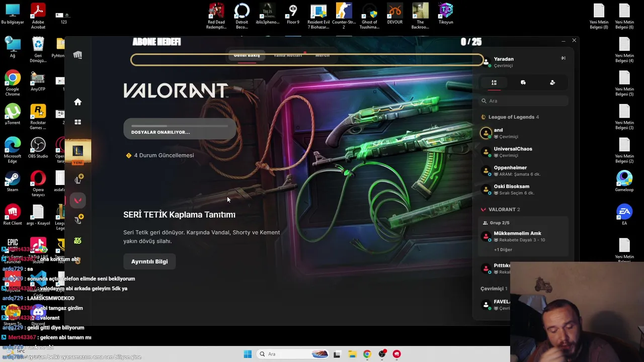The image size is (644, 362).
Task: Switch to the Genel Bakış tab
Action: point(247,55)
